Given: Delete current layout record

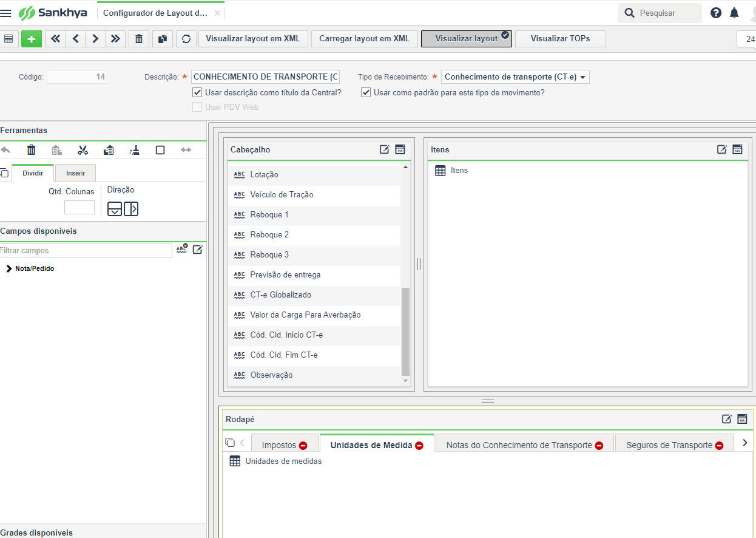Looking at the screenshot, I should tap(139, 39).
